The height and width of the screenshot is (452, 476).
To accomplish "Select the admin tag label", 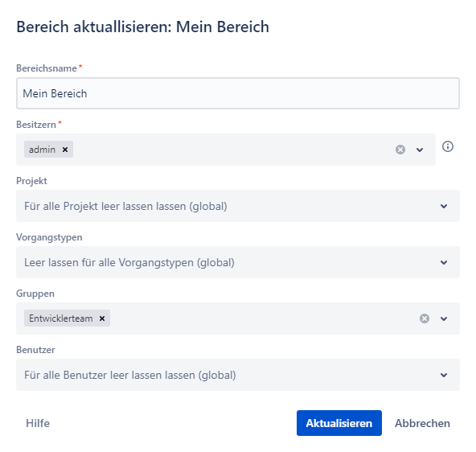I will [42, 150].
